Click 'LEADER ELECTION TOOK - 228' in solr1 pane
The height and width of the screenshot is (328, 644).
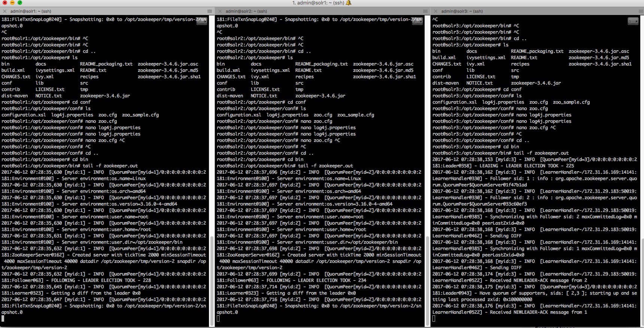(117, 280)
